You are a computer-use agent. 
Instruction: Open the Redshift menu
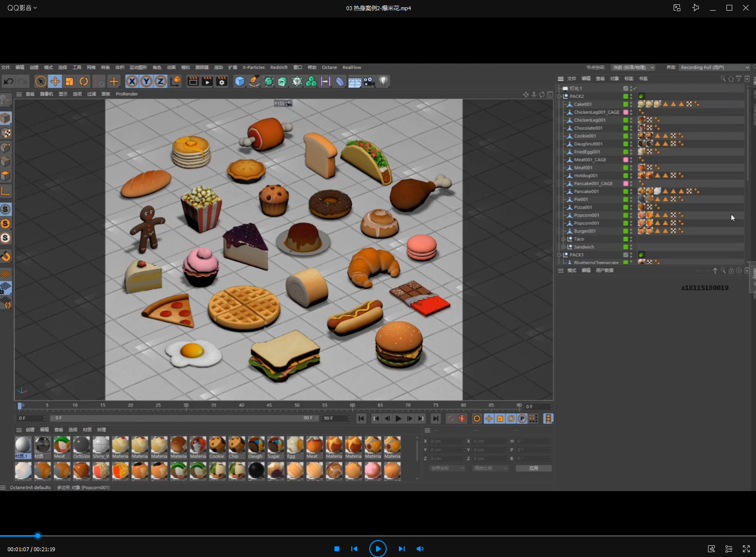pos(279,67)
